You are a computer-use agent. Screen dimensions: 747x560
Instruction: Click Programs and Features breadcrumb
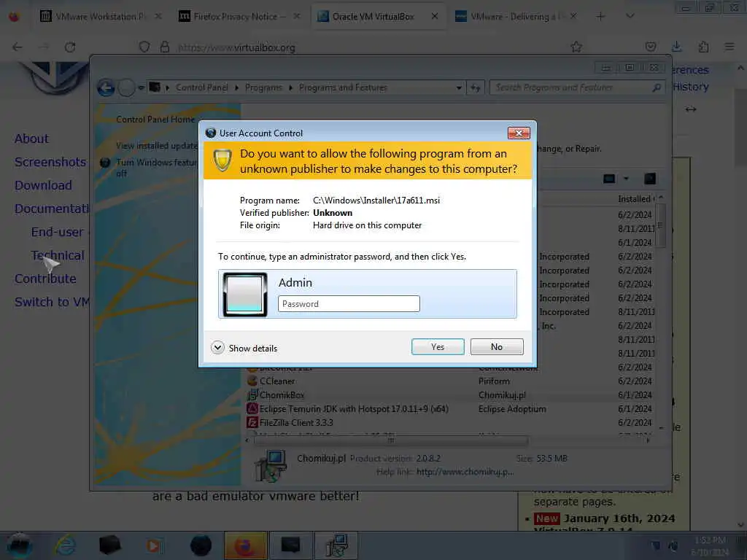343,87
